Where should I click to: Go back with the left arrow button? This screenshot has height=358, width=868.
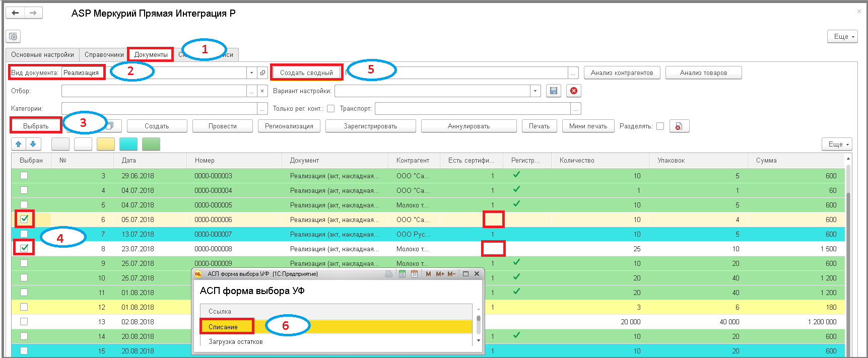pos(15,13)
